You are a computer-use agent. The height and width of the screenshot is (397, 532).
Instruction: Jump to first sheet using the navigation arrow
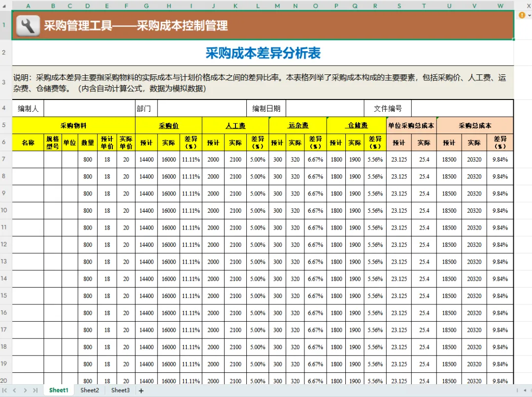5,391
